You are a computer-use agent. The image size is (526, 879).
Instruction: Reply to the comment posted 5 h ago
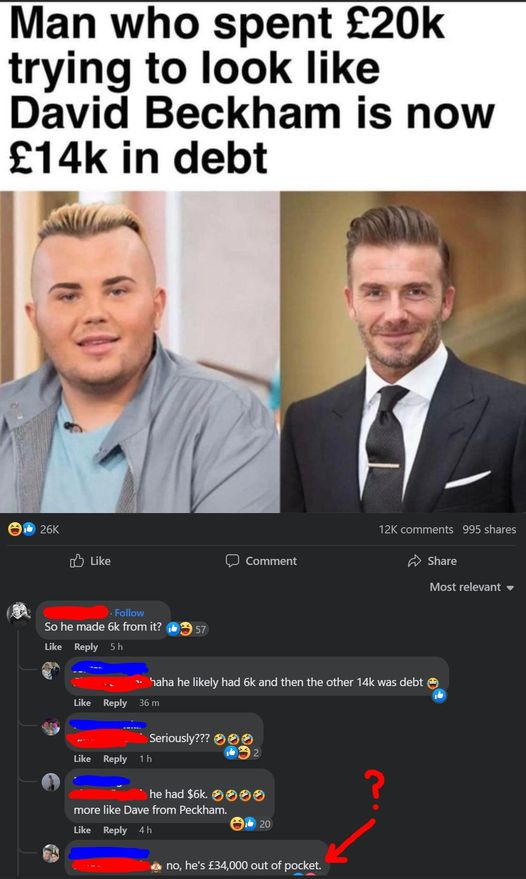(x=86, y=646)
